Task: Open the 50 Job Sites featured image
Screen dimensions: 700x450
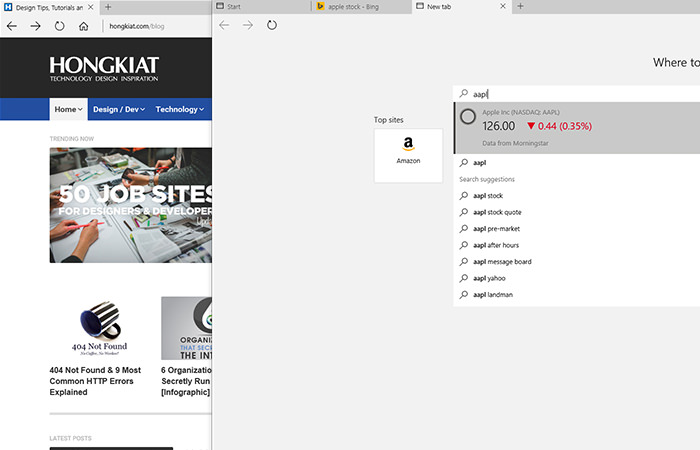Action: click(x=131, y=205)
